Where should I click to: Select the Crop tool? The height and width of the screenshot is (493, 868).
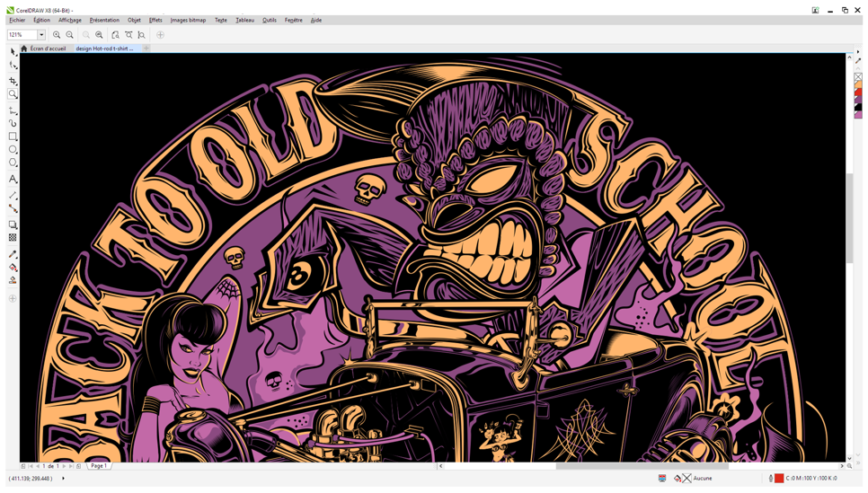pos(13,81)
